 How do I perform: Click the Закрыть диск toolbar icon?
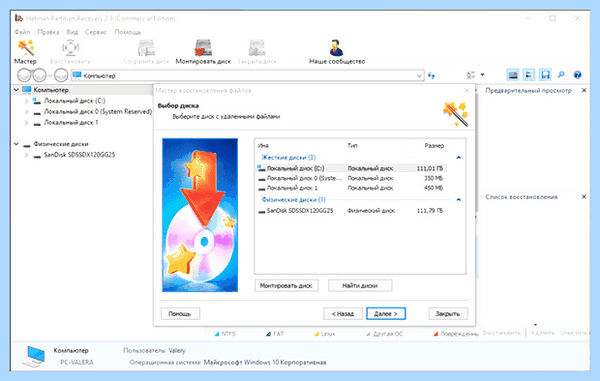[257, 52]
